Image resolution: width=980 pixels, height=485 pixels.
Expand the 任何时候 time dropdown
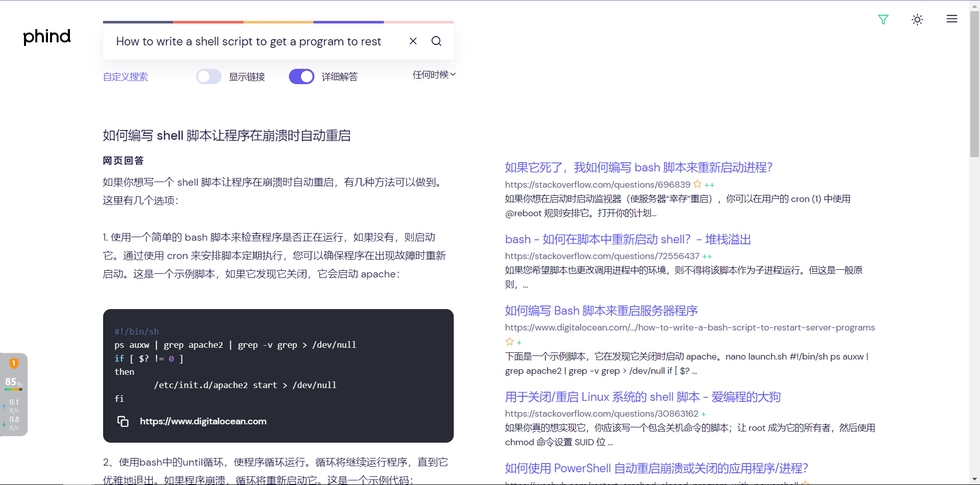[x=434, y=75]
